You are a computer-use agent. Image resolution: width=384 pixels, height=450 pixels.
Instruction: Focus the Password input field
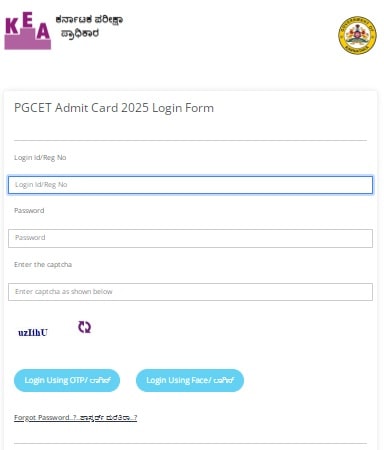[x=190, y=238]
